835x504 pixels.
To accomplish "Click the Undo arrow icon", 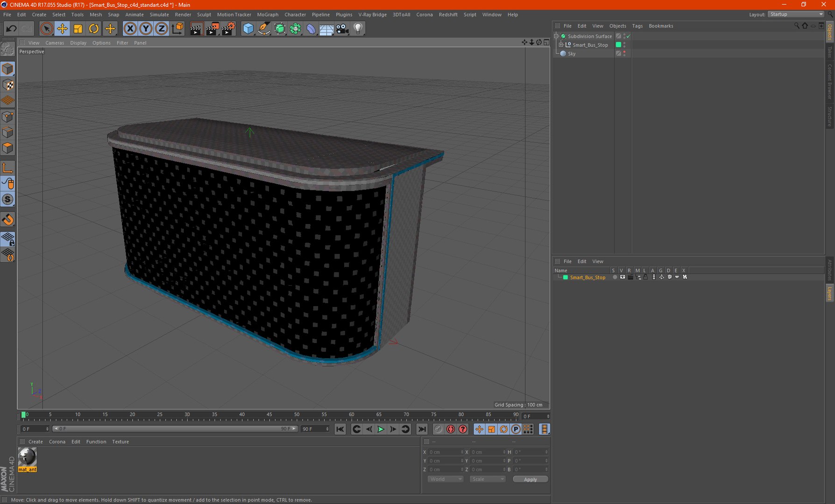I will [x=11, y=29].
